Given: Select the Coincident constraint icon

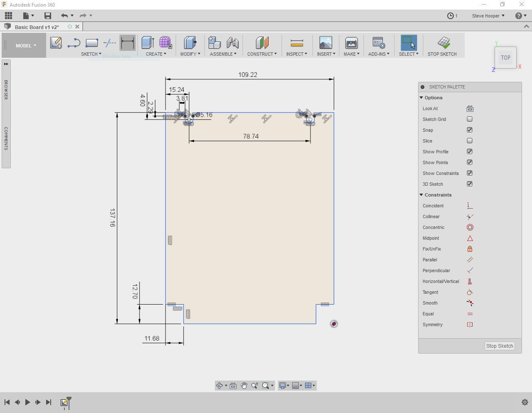Looking at the screenshot, I should (470, 205).
